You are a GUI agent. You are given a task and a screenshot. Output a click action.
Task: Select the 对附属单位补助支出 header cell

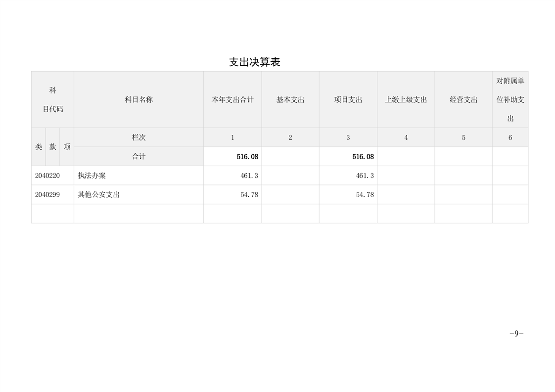point(510,100)
